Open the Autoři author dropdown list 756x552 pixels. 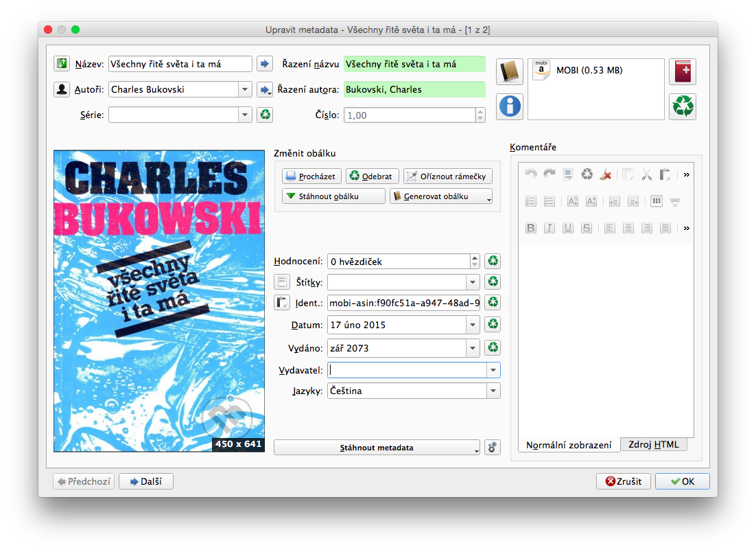[x=245, y=89]
